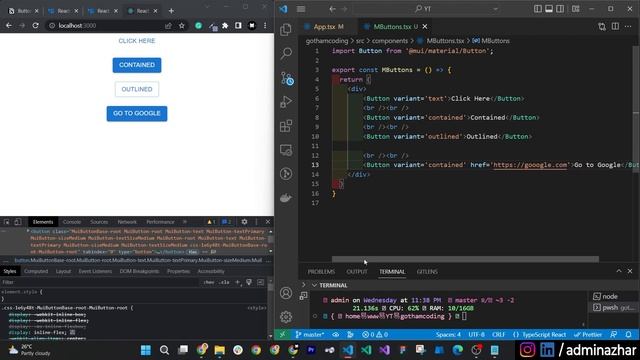Toggle VS Code primary sidebar layout
The width and height of the screenshot is (640, 360).
click(538, 9)
